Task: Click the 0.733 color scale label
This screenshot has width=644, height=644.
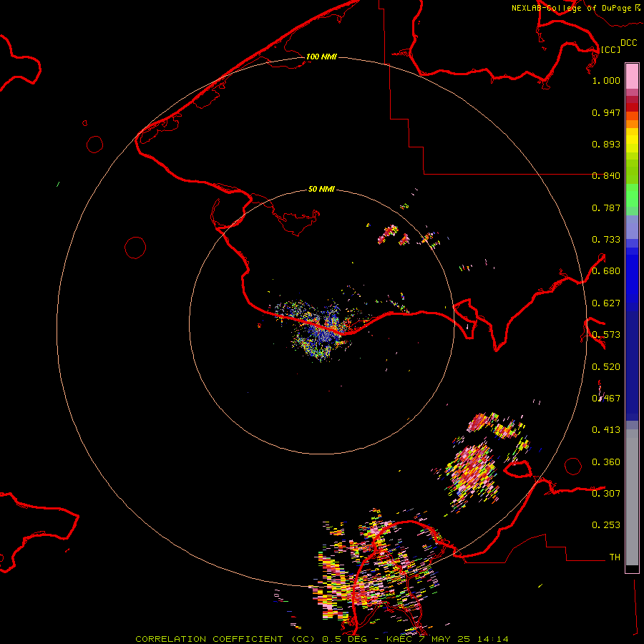Action: (x=606, y=240)
